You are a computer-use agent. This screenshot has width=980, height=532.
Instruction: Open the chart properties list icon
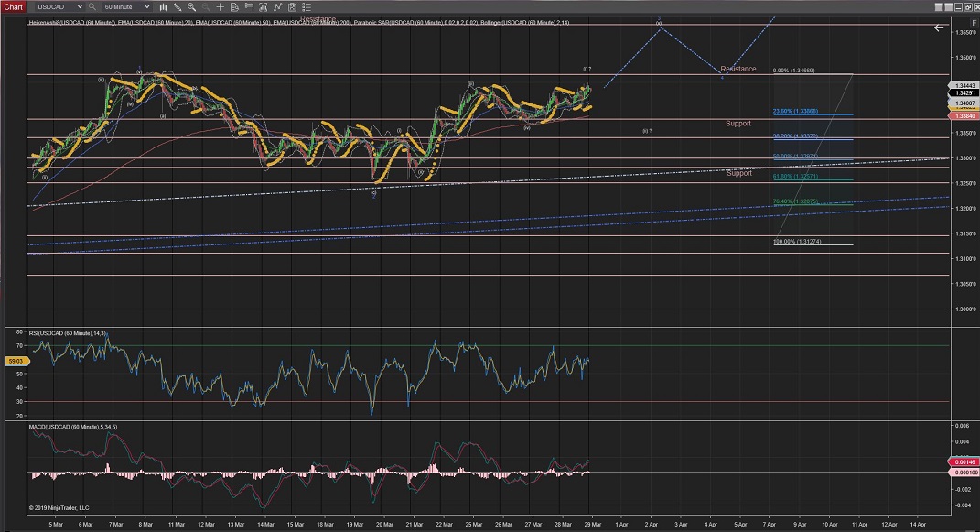[307, 7]
